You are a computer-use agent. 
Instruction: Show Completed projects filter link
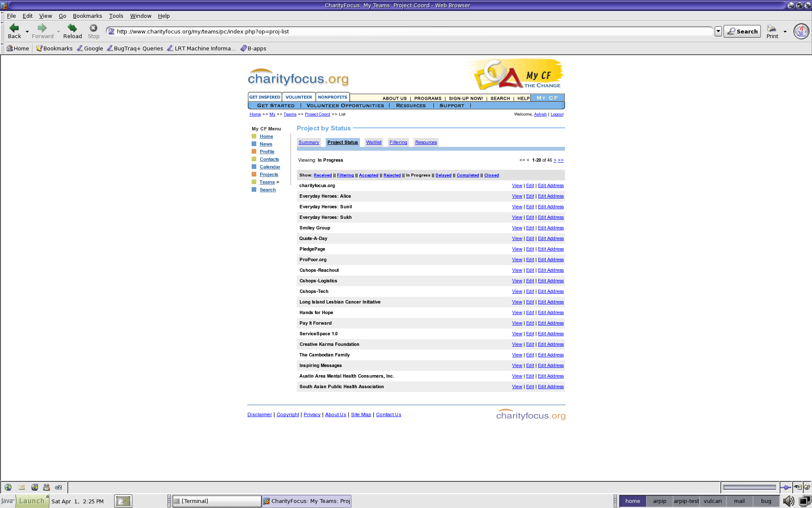(x=468, y=175)
